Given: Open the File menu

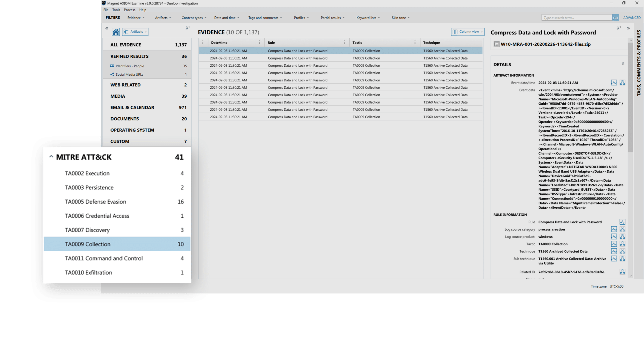Looking at the screenshot, I should click(106, 10).
